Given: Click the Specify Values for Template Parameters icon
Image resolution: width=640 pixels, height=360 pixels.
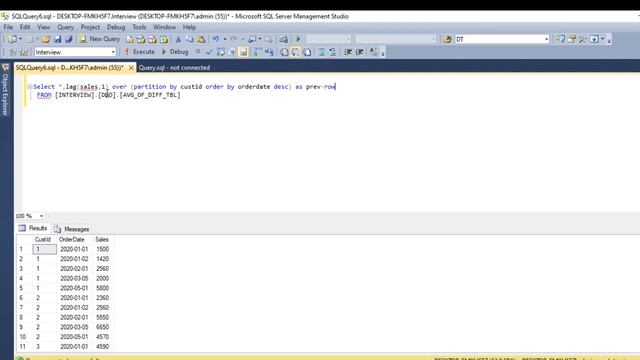Looking at the screenshot, I should [374, 52].
